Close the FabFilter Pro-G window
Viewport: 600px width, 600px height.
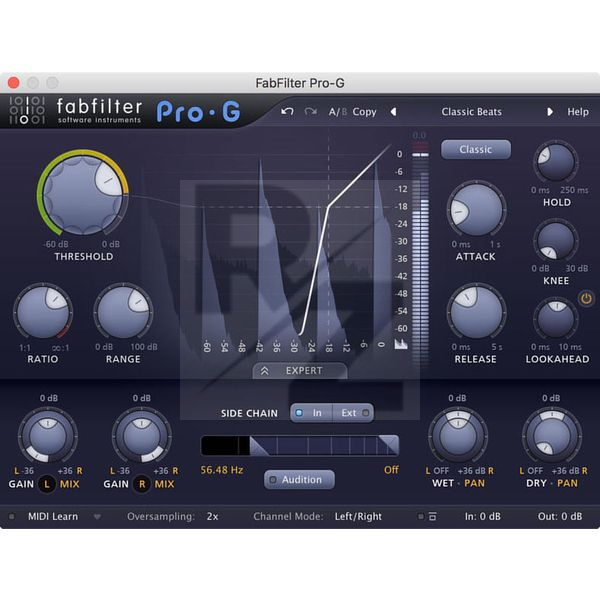tap(14, 83)
